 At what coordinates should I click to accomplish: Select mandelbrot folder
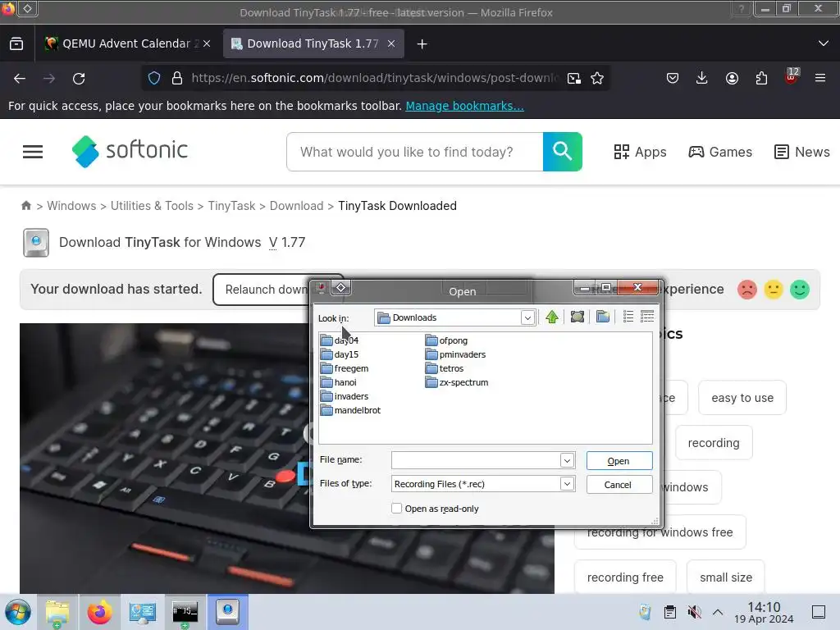tap(350, 410)
